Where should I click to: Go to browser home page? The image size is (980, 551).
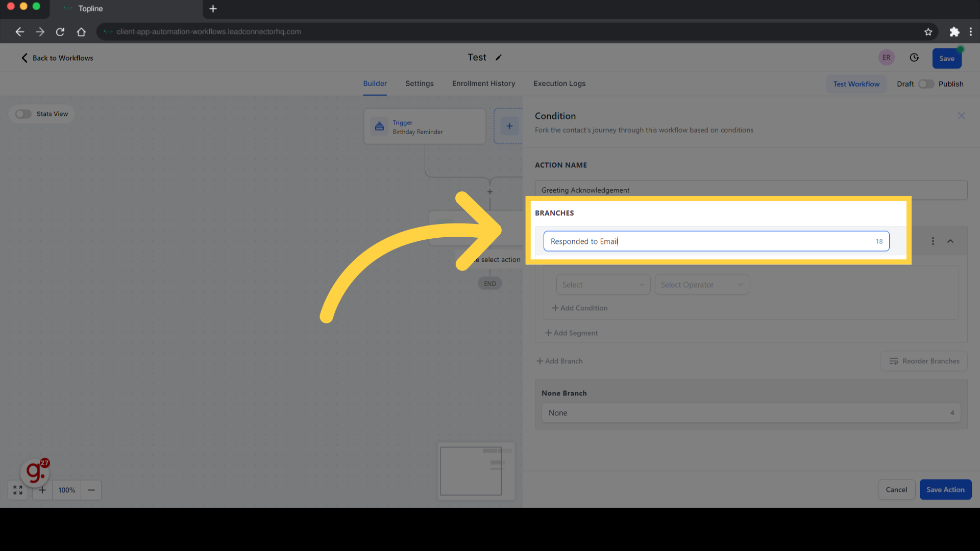pyautogui.click(x=81, y=32)
